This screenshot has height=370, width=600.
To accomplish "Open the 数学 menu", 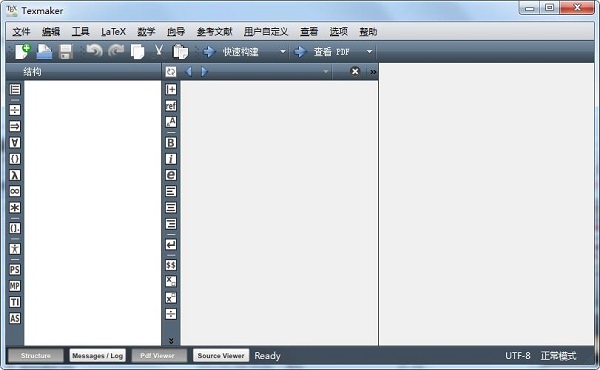I will tap(146, 32).
